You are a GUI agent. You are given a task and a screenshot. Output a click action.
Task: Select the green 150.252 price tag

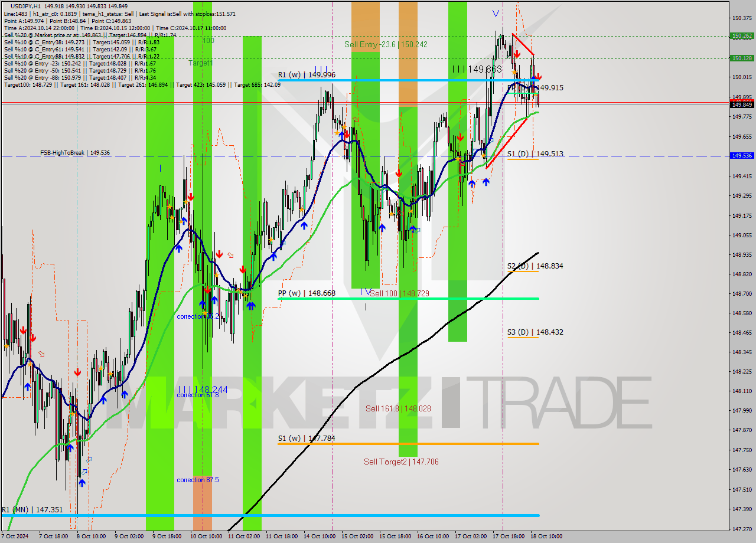[742, 36]
